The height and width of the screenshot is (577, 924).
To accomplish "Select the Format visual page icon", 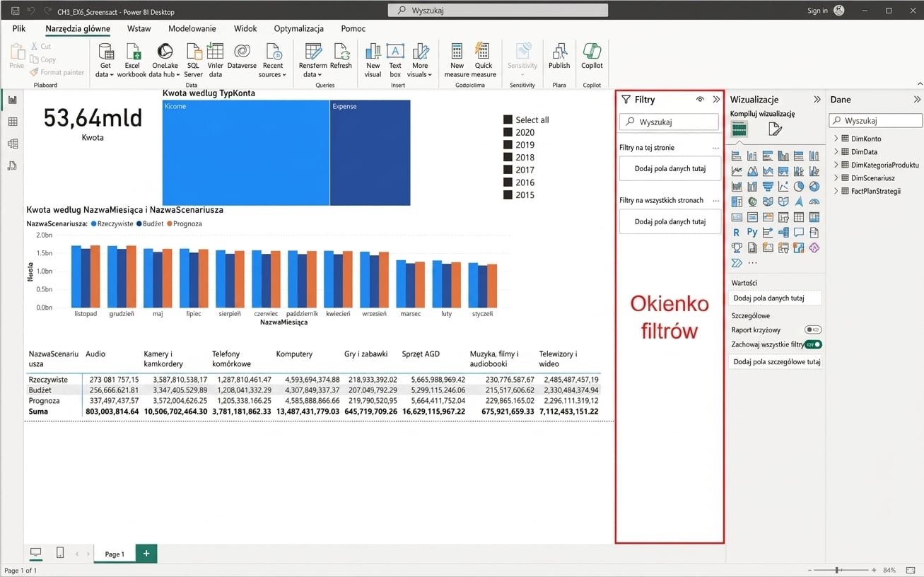I will click(775, 129).
